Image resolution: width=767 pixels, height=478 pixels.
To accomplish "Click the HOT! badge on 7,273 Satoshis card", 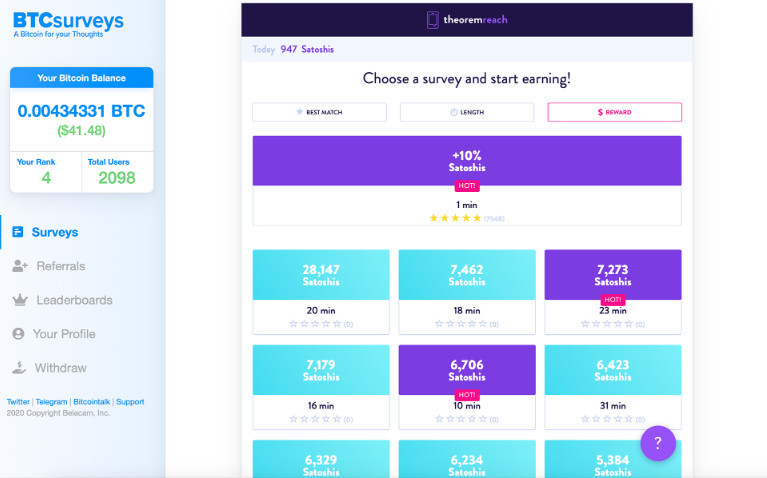I will pyautogui.click(x=613, y=300).
